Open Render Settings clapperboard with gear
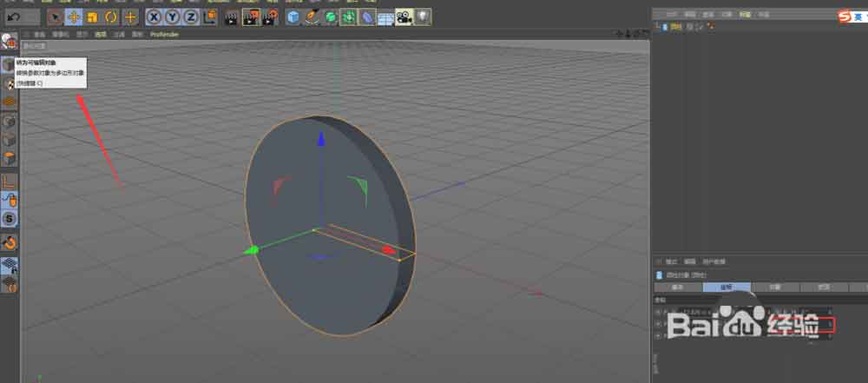Image resolution: width=868 pixels, height=383 pixels. [270, 17]
